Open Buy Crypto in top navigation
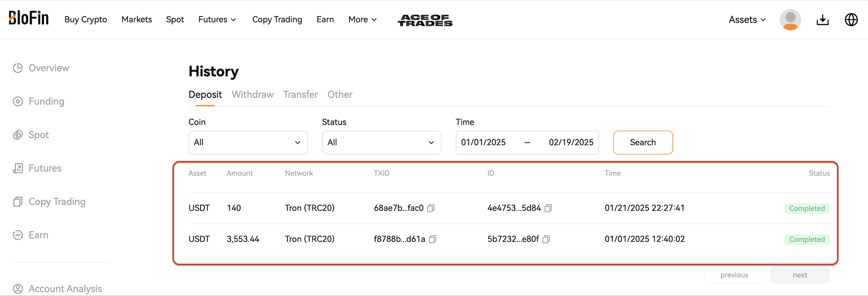 click(86, 19)
